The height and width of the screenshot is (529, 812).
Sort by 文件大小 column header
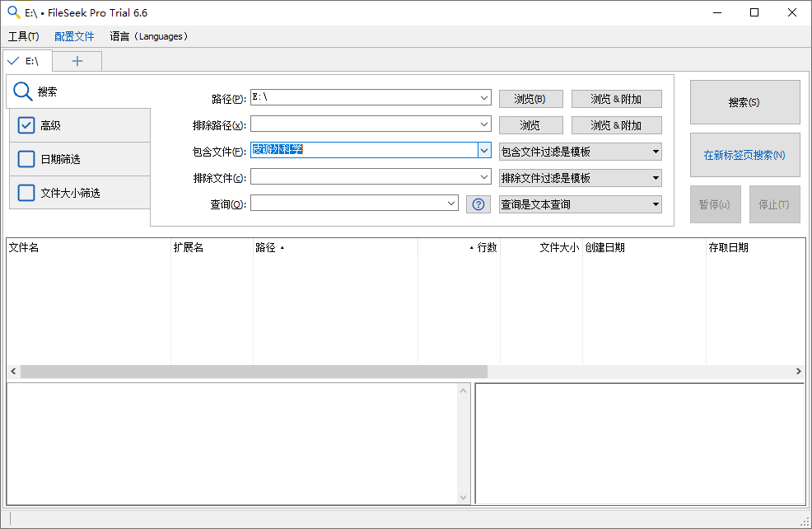pos(541,248)
